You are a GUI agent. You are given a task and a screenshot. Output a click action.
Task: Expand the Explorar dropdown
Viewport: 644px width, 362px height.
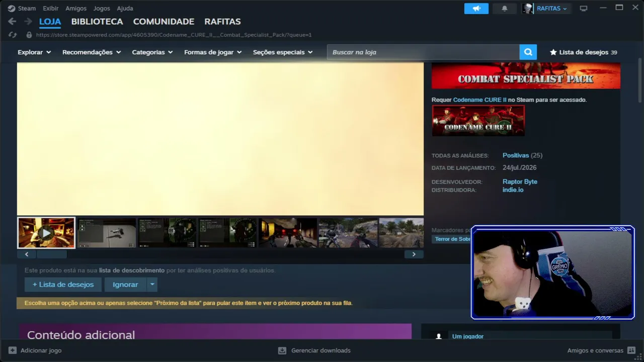34,52
